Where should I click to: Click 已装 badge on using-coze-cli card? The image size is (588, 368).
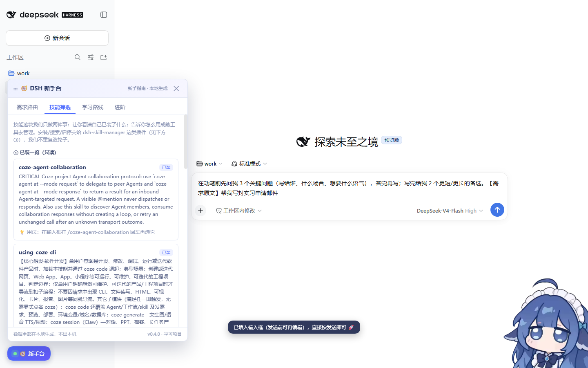pyautogui.click(x=166, y=252)
